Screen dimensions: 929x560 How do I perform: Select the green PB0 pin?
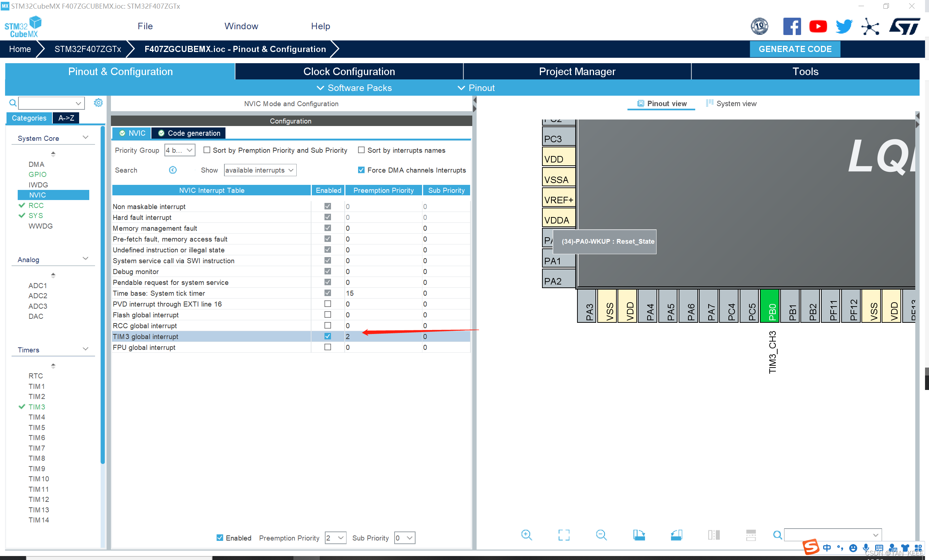coord(770,305)
